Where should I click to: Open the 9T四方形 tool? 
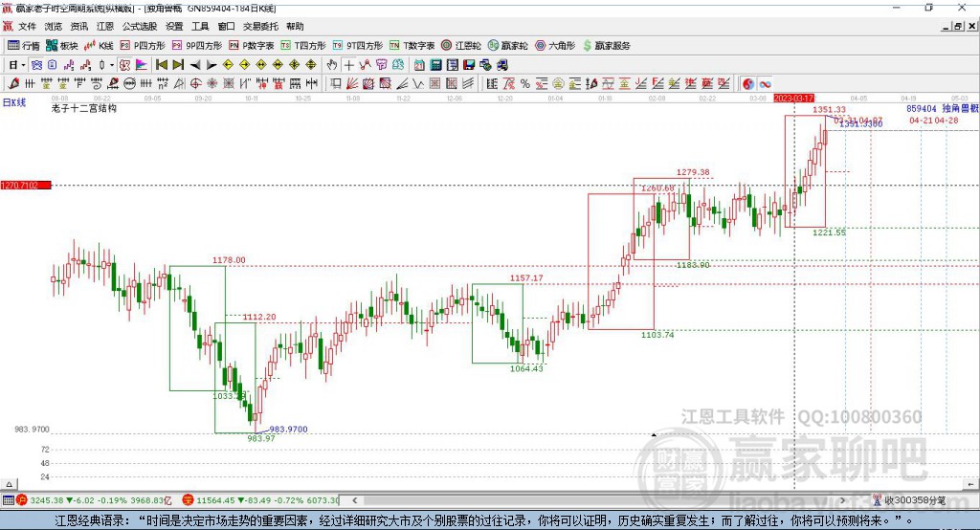(358, 46)
